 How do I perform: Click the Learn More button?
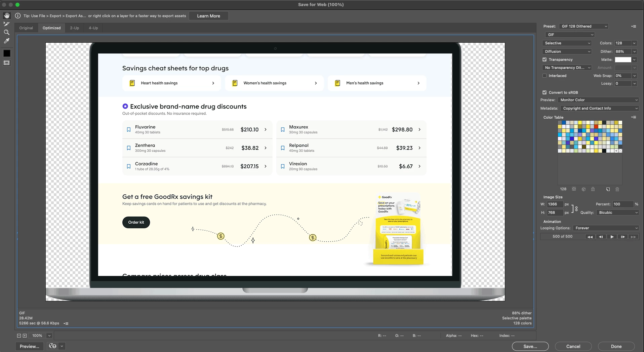coord(208,16)
